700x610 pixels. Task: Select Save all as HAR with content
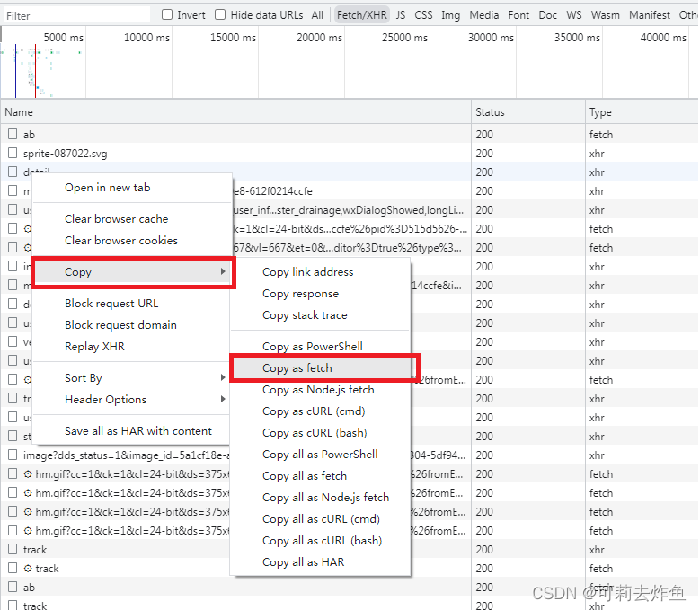(x=138, y=431)
